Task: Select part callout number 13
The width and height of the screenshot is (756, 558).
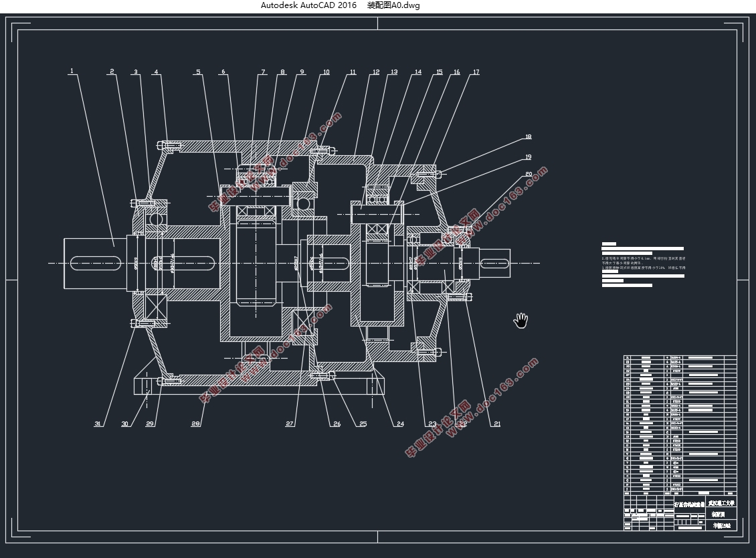Action: click(x=394, y=72)
